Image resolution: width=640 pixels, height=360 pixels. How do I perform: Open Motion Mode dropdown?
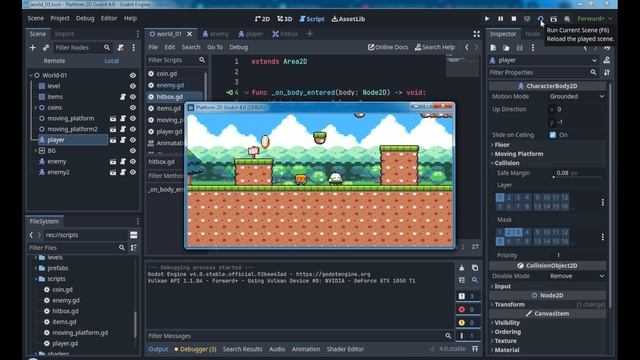pos(577,96)
